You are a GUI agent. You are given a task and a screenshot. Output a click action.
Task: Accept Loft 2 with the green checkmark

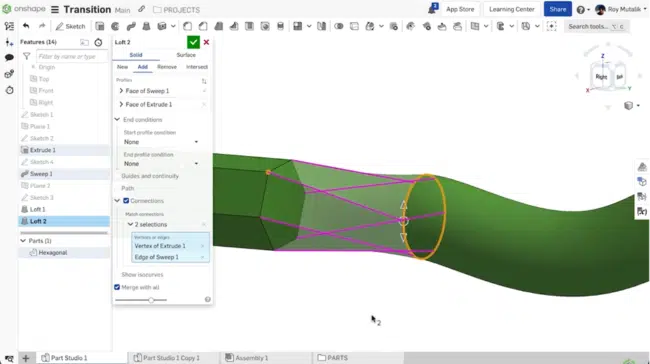click(x=193, y=42)
